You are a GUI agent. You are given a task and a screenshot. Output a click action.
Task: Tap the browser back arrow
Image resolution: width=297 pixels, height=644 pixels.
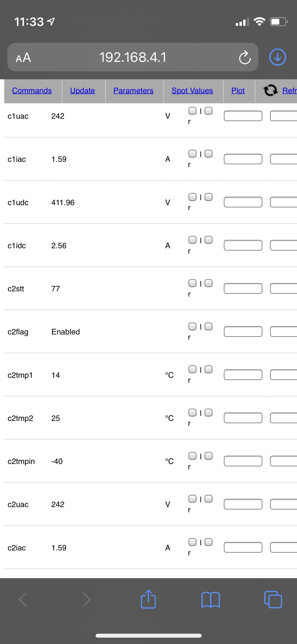pyautogui.click(x=23, y=599)
